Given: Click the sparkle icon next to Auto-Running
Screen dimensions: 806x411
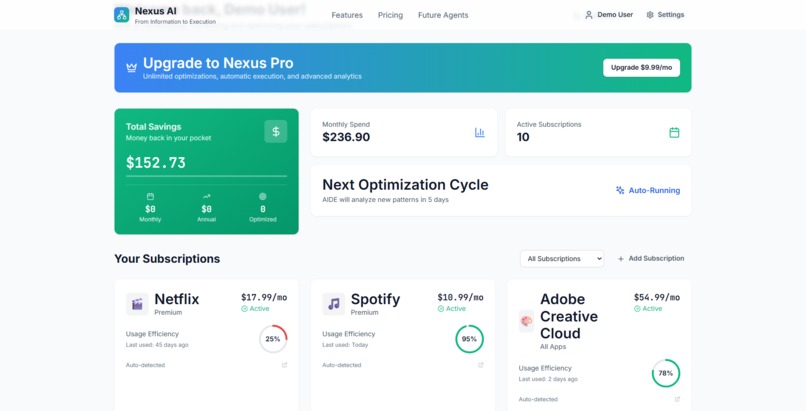Looking at the screenshot, I should click(620, 190).
